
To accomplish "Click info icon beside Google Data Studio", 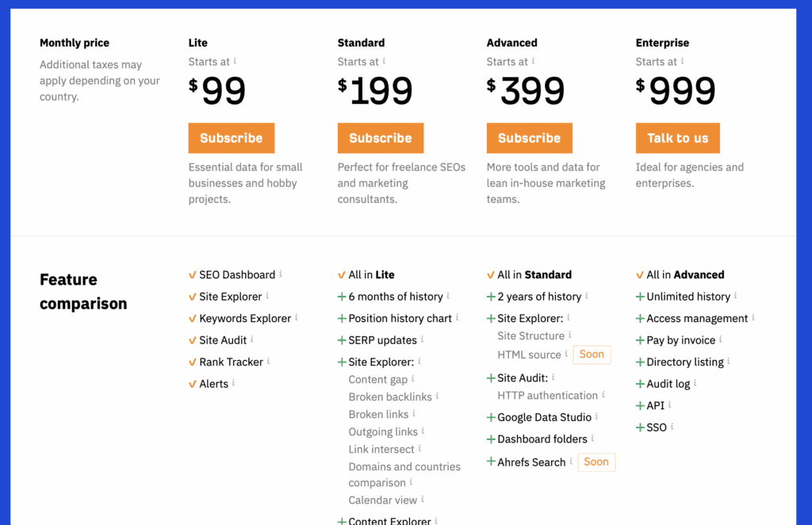I will point(597,416).
